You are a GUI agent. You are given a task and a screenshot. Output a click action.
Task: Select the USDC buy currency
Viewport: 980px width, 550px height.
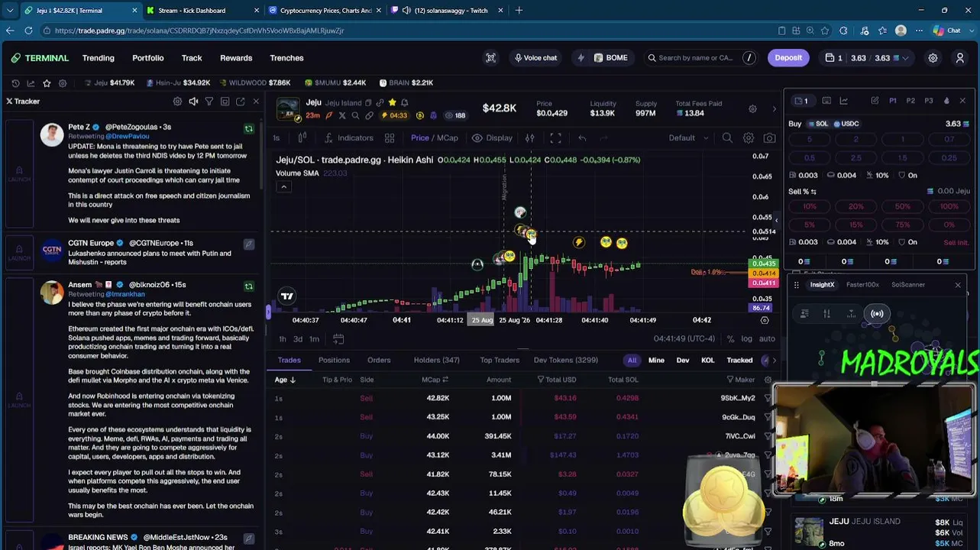pos(846,124)
